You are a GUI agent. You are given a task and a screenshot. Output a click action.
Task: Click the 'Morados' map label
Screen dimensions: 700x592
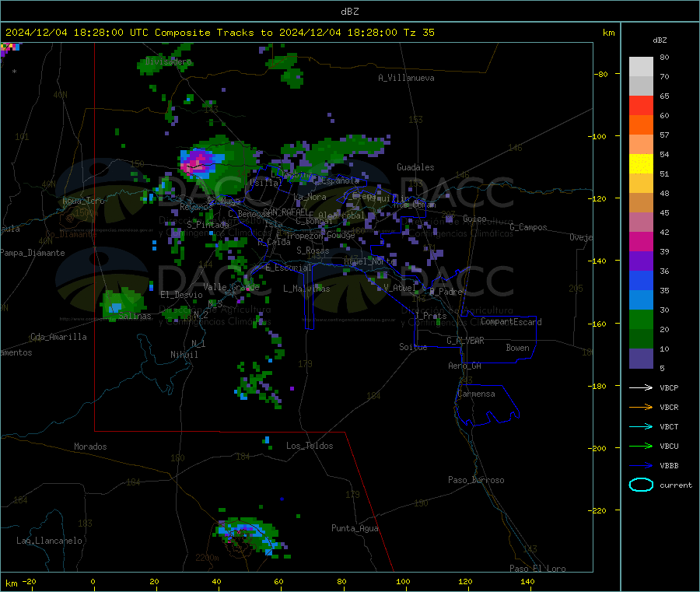90,447
